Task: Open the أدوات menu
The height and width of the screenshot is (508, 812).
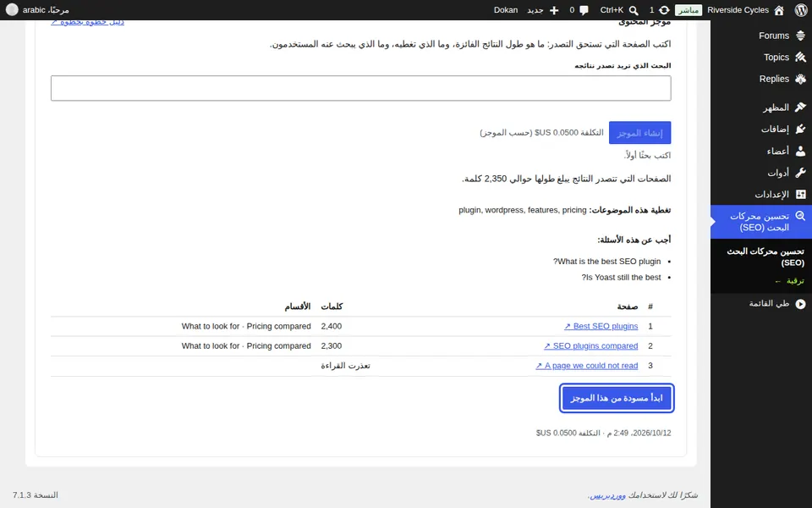Action: [778, 173]
